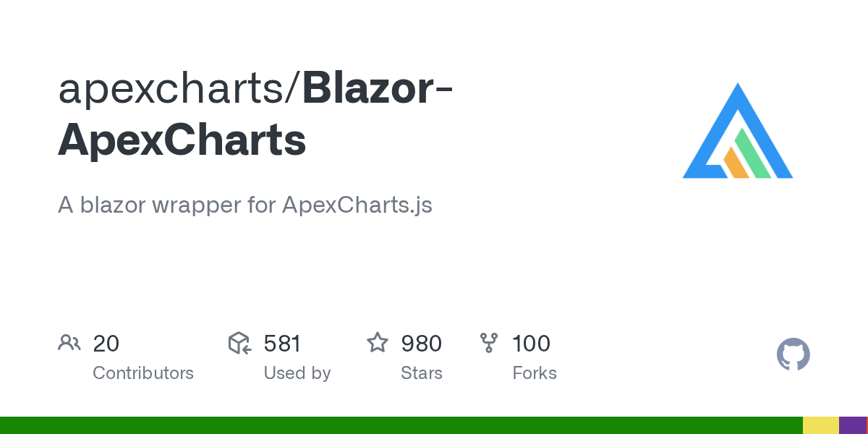Click the GitHub octocat icon

793,355
